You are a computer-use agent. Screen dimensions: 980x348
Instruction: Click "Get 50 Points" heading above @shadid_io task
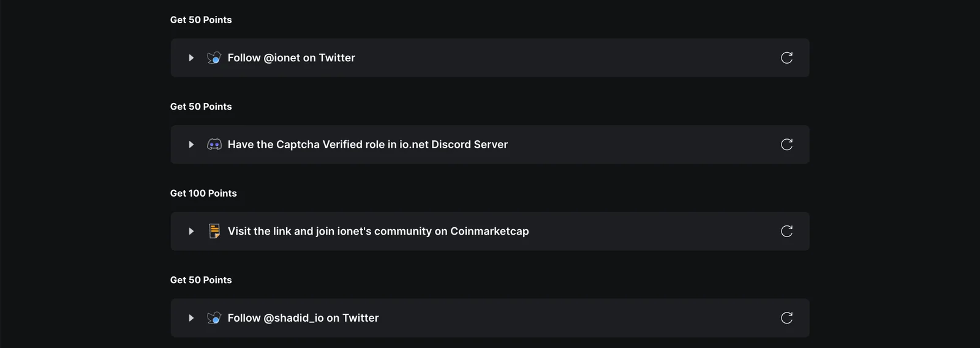201,280
